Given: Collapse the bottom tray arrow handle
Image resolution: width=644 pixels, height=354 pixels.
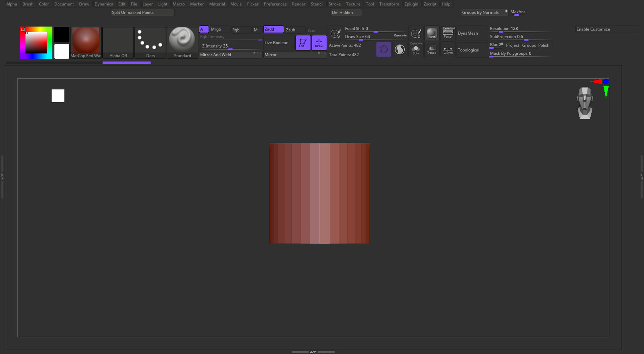Looking at the screenshot, I should (313, 352).
